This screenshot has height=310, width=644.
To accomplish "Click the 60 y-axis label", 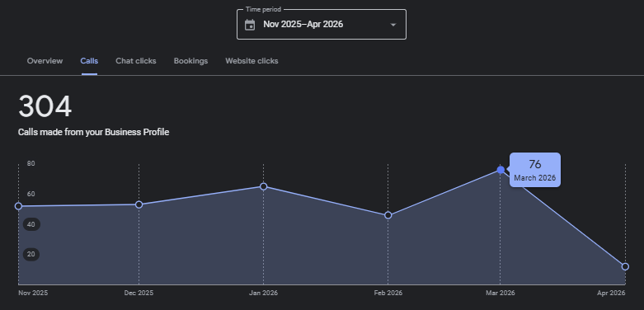I will (x=31, y=194).
